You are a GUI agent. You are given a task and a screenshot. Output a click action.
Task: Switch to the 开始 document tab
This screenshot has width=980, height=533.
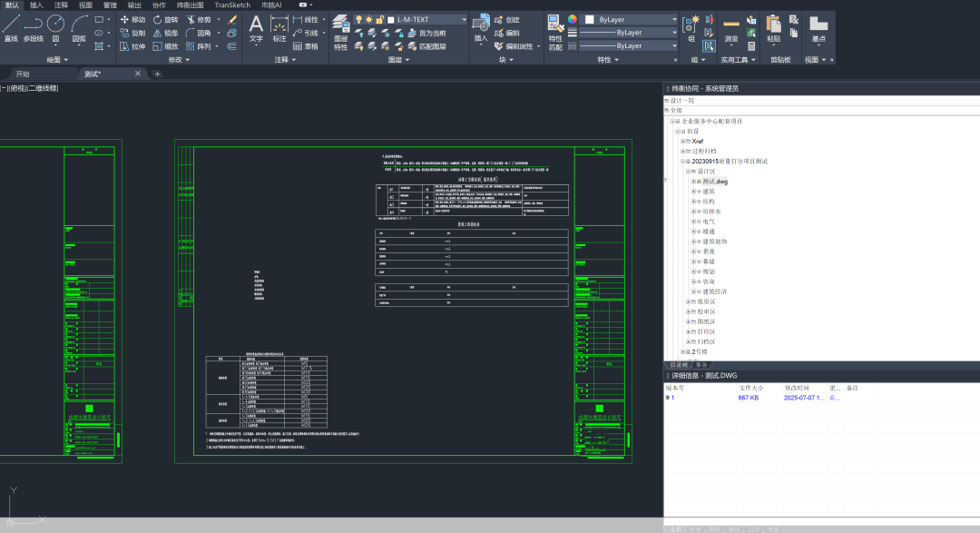(23, 74)
